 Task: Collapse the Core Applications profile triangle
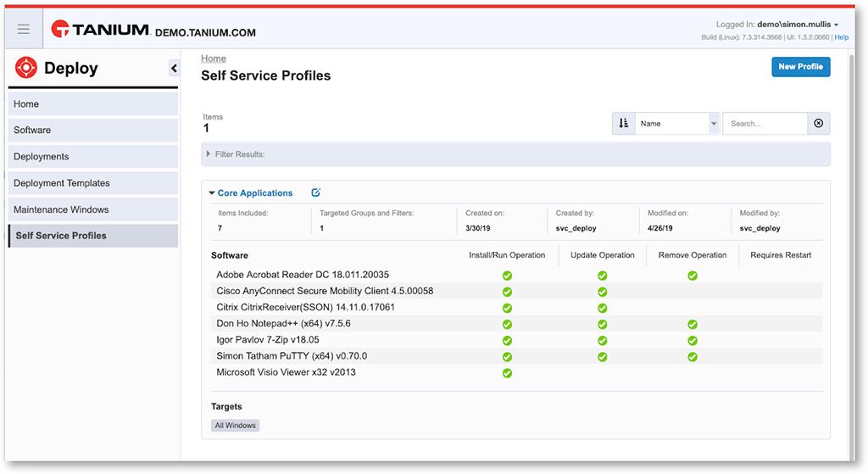[211, 192]
